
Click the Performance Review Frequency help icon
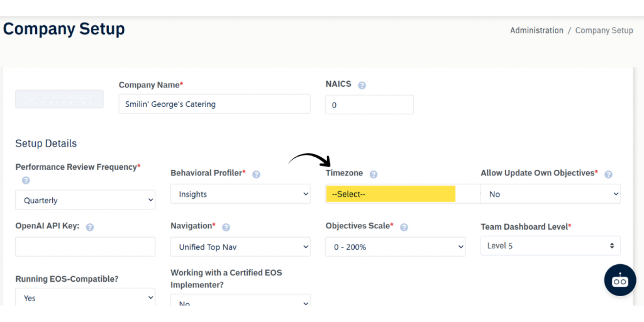(26, 180)
